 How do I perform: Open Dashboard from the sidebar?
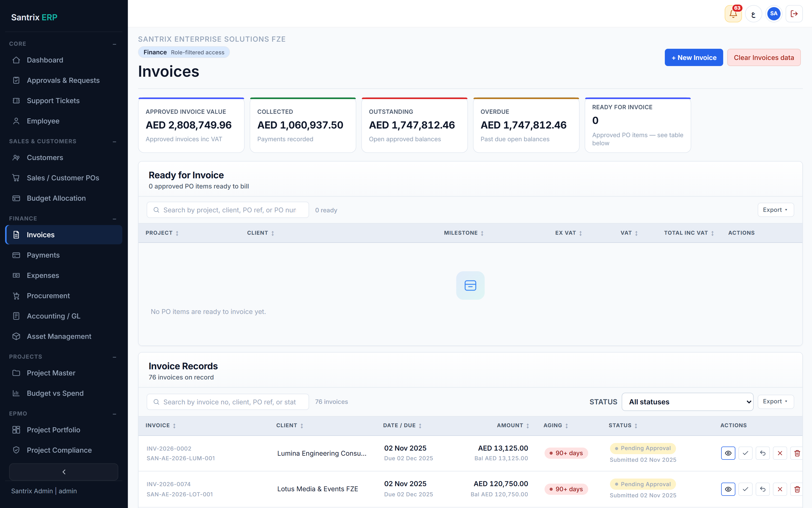point(64,60)
